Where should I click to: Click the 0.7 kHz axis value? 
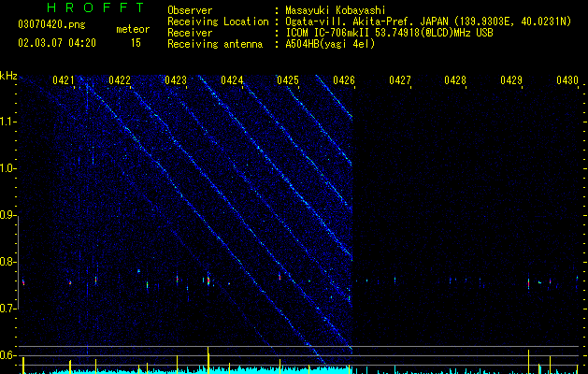click(x=7, y=309)
